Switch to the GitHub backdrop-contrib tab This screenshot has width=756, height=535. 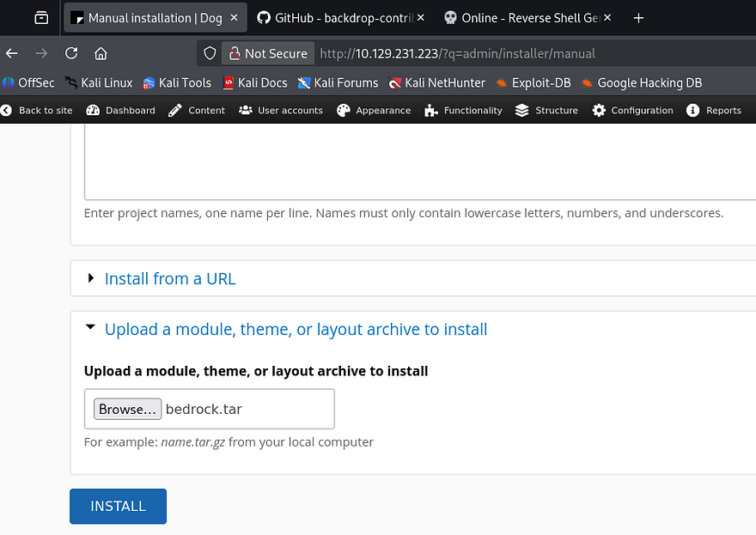[335, 17]
